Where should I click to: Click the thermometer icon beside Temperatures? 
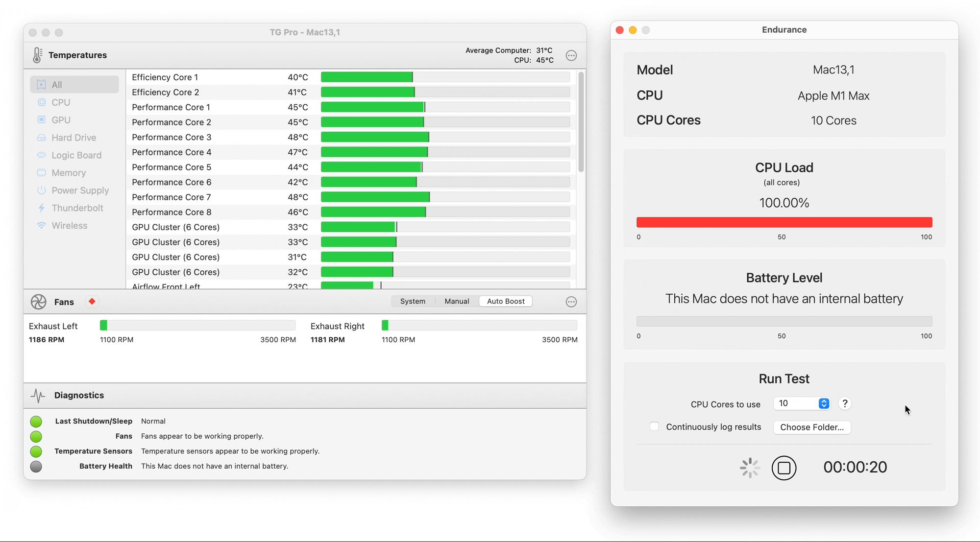pos(37,55)
